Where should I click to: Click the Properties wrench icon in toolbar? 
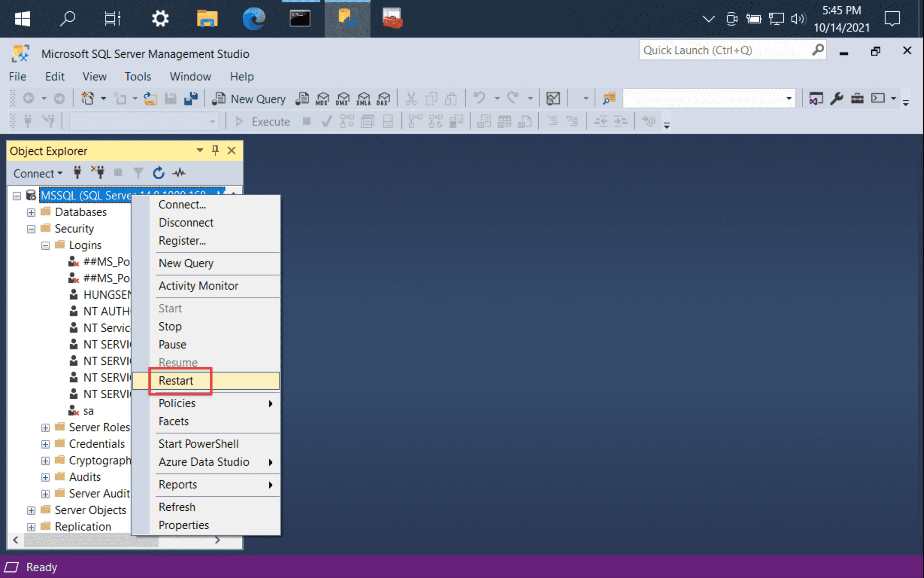pos(836,98)
